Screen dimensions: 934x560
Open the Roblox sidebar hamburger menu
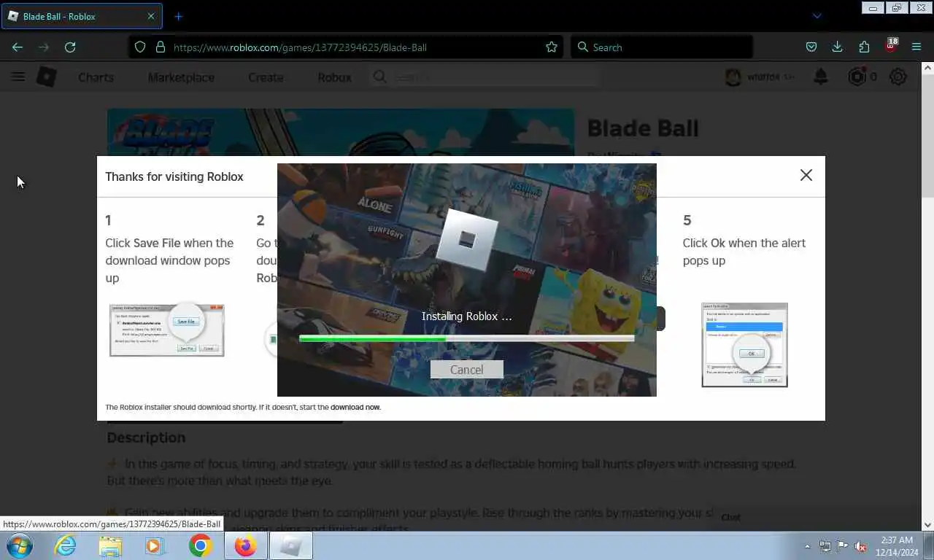tap(18, 77)
